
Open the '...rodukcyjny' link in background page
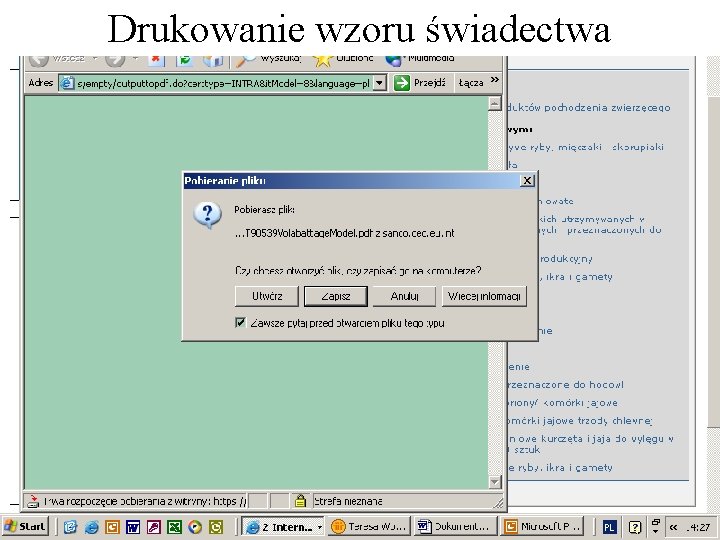[x=565, y=259]
